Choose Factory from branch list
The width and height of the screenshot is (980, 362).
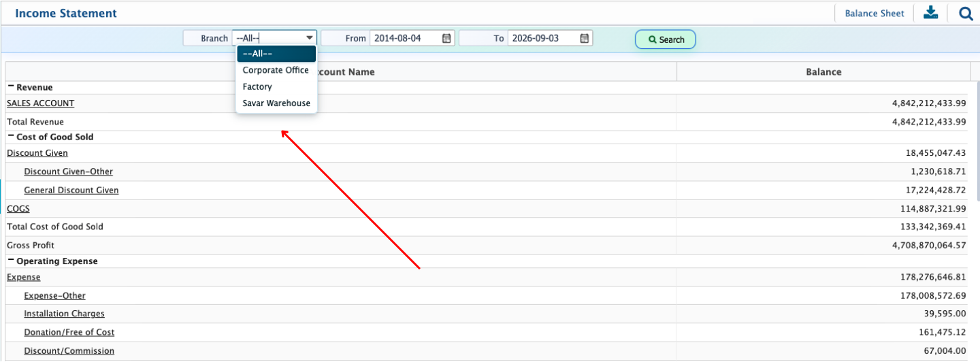click(x=276, y=86)
